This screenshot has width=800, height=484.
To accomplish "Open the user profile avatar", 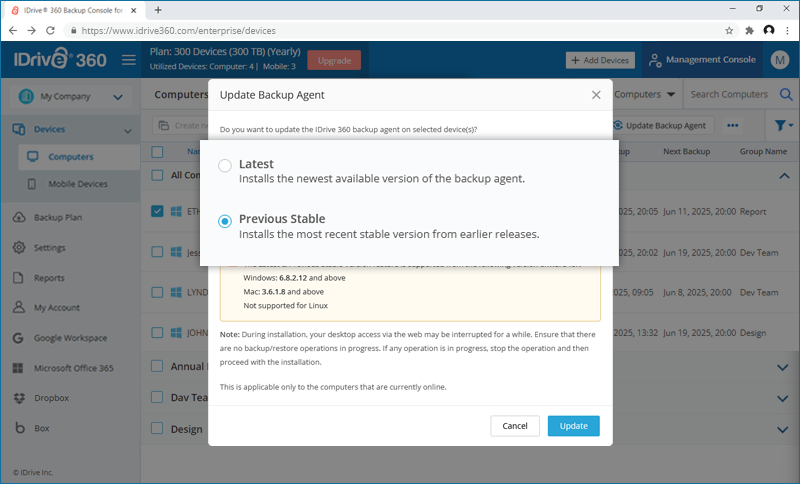I will [780, 60].
